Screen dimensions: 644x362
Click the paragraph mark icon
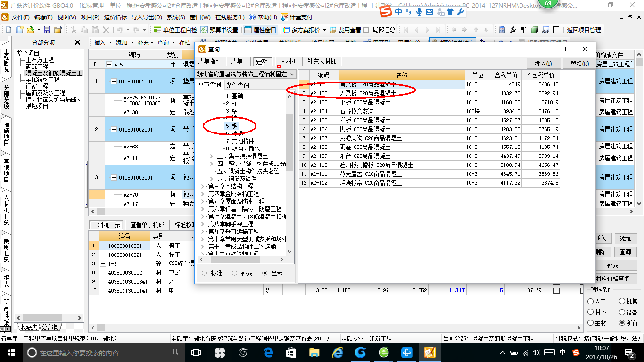click(524, 30)
